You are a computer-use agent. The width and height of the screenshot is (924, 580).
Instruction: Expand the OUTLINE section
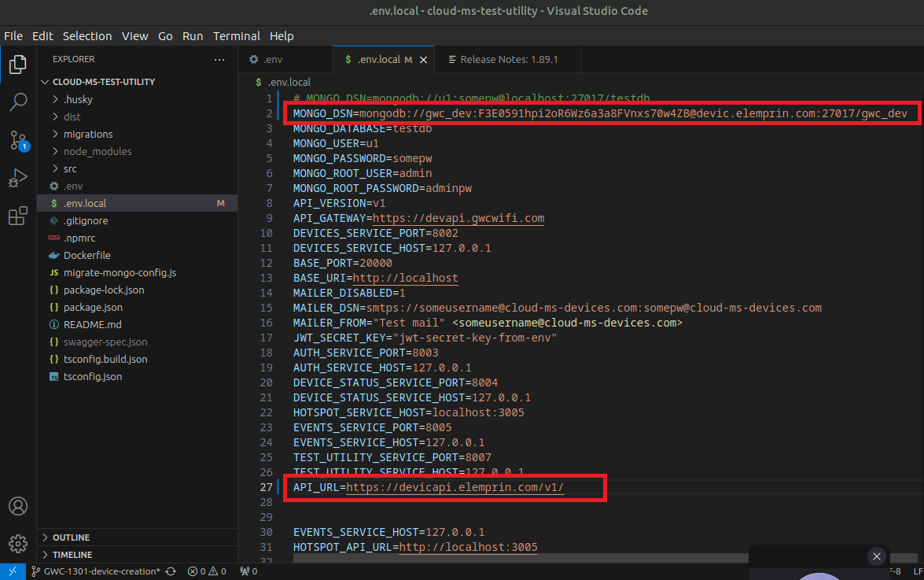click(71, 538)
